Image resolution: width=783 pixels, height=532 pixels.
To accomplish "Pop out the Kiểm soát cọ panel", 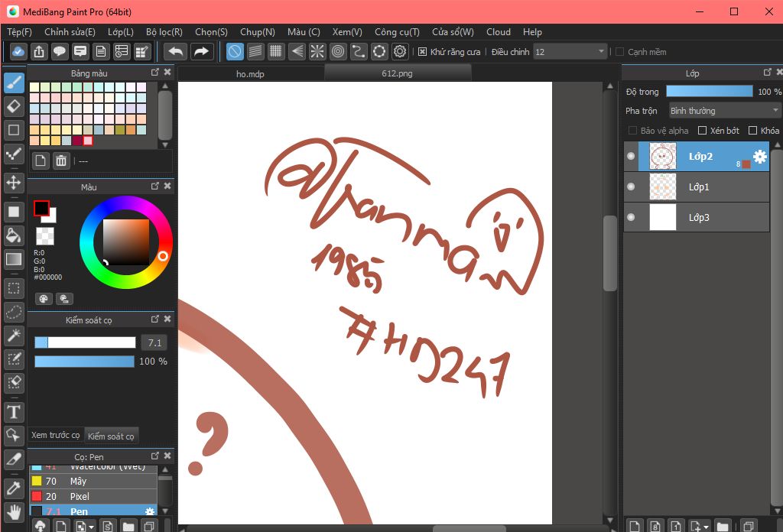I will click(154, 319).
